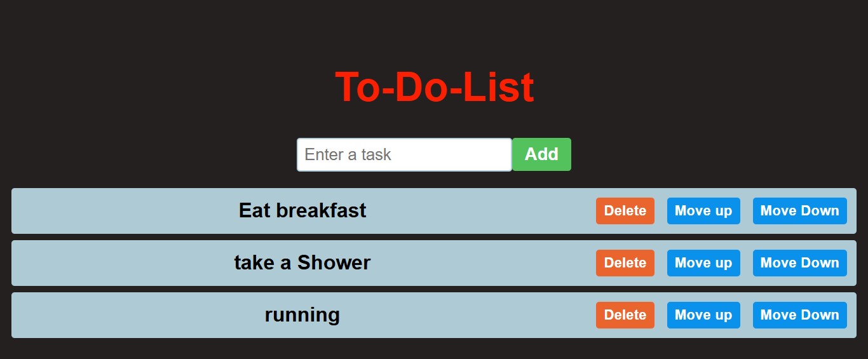This screenshot has width=868, height=359.
Task: Click the green Add button
Action: tap(541, 154)
